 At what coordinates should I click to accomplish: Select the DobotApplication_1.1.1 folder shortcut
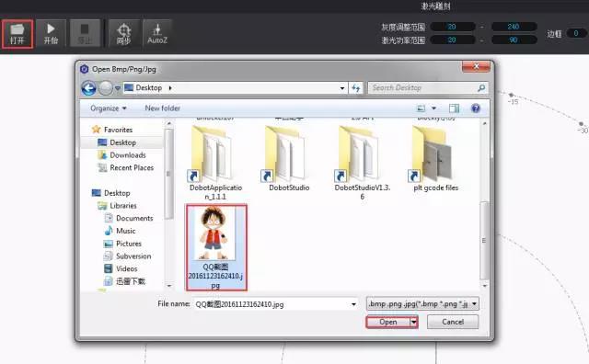[215, 163]
